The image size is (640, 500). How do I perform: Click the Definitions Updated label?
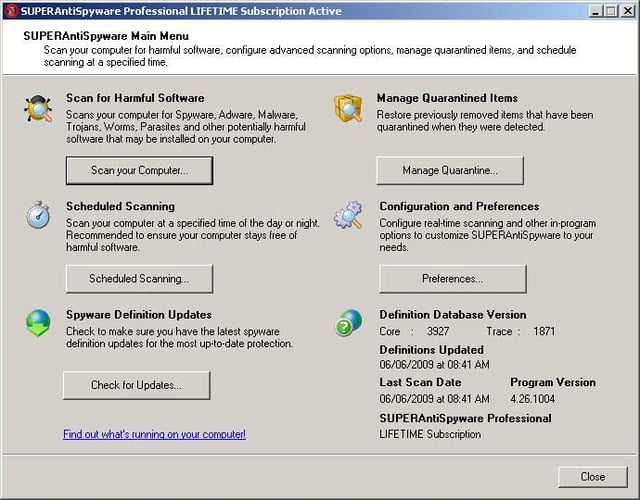(x=431, y=350)
